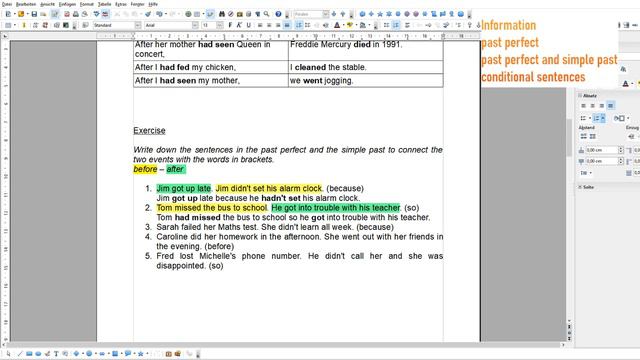
Task: Click the underlined word Exercise in the document
Action: pyautogui.click(x=149, y=131)
